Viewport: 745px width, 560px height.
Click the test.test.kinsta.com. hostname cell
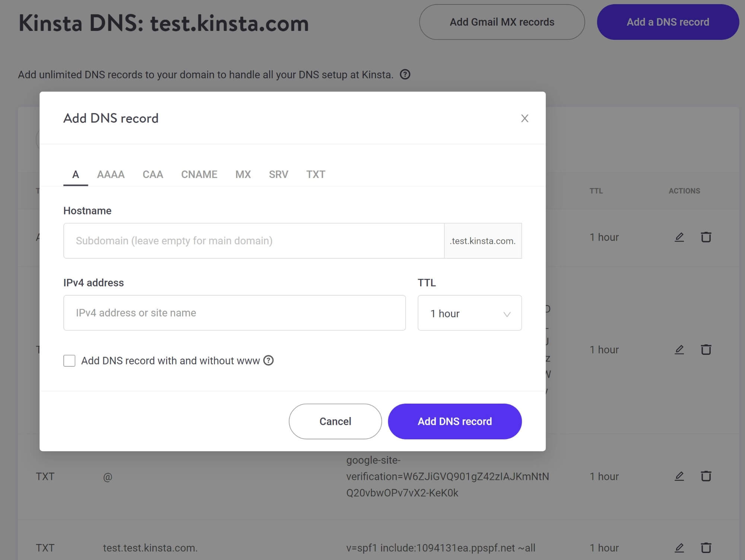(x=150, y=548)
